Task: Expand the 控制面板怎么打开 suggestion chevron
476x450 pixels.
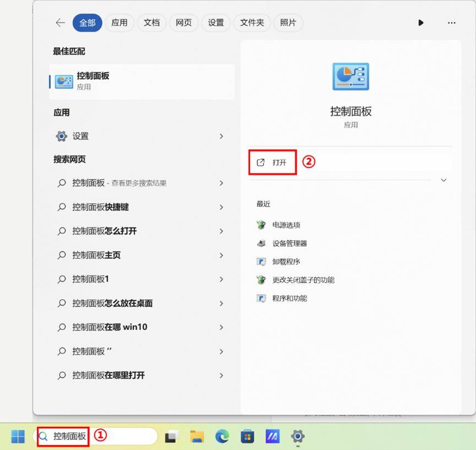Action: [x=221, y=231]
